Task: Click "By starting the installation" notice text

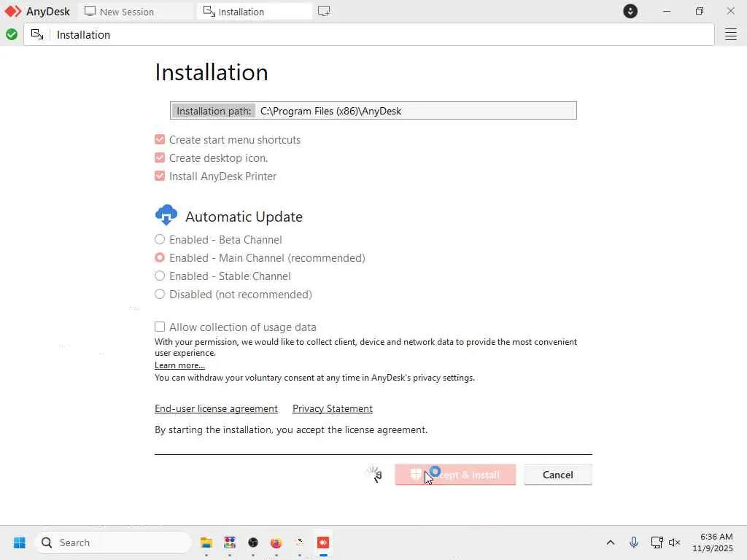Action: click(x=291, y=429)
